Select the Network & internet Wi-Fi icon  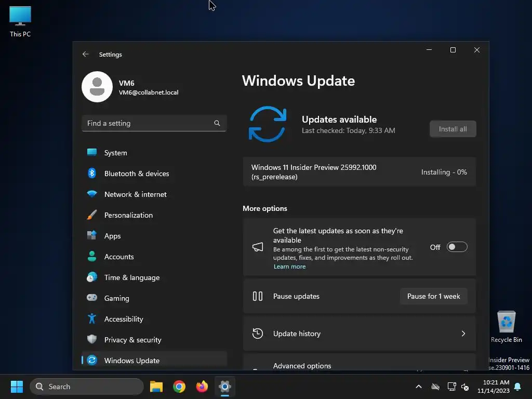click(x=92, y=194)
